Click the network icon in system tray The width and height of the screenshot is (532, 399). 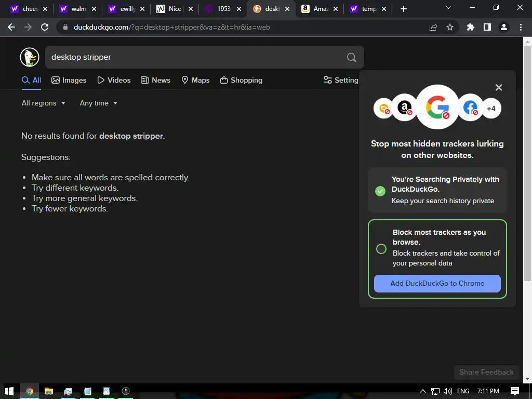click(x=435, y=391)
